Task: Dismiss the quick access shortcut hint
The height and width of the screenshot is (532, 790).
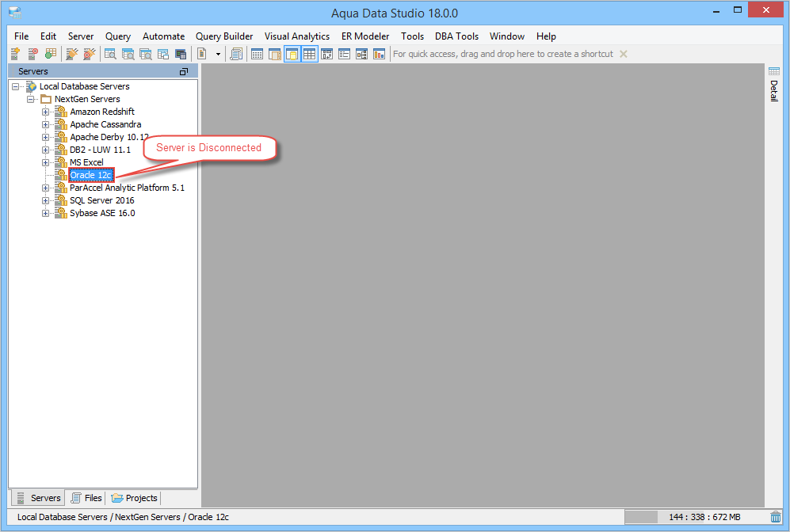Action: 624,54
